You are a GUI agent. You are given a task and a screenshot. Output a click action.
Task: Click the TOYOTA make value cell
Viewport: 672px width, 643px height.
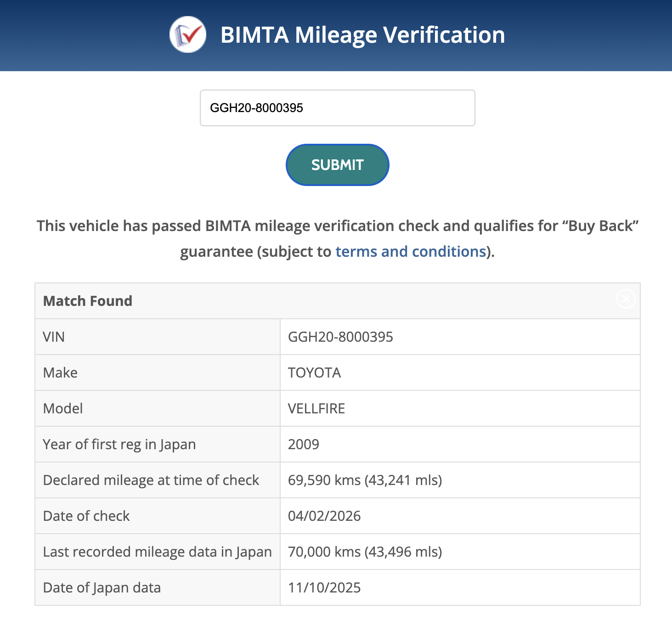click(314, 372)
